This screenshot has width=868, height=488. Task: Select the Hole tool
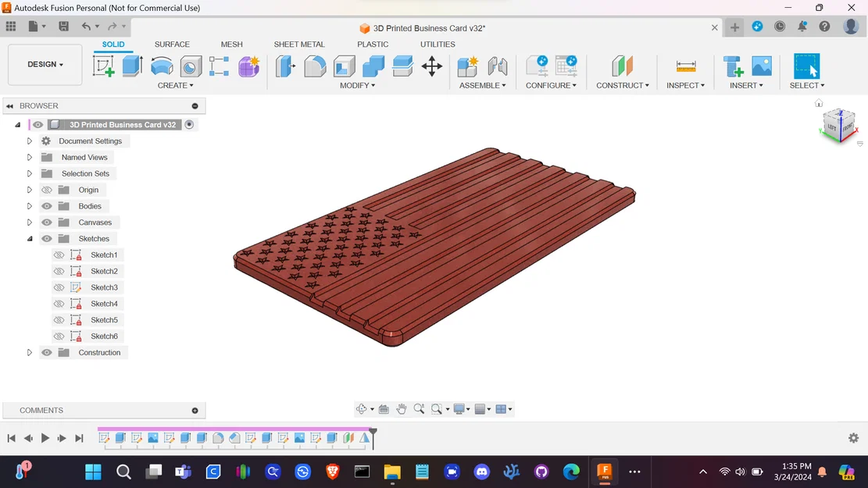tap(191, 66)
